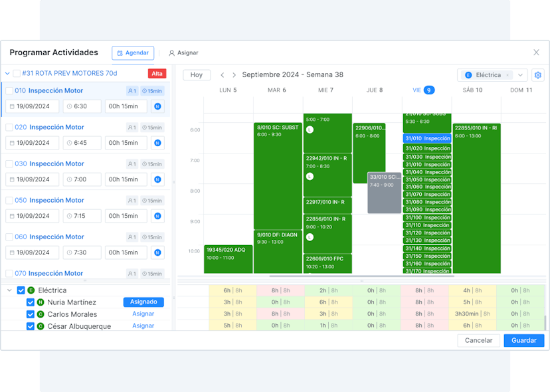Check the 010 Inspección Motor checkbox
This screenshot has height=392, width=550.
(x=9, y=91)
